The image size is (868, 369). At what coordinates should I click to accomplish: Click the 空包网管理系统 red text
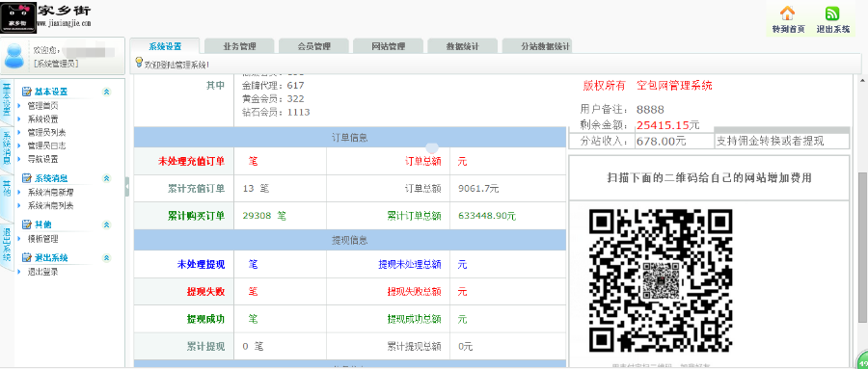point(674,85)
